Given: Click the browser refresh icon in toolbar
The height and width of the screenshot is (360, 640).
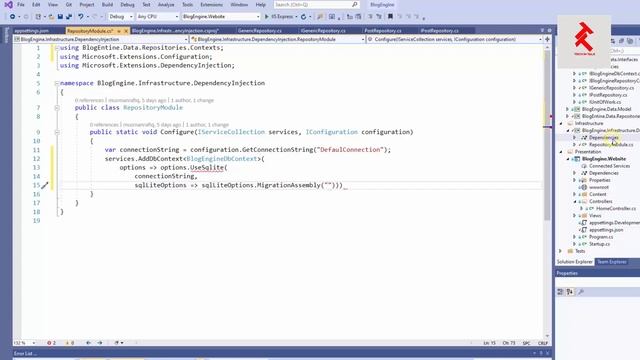Looking at the screenshot, I should click(x=303, y=17).
